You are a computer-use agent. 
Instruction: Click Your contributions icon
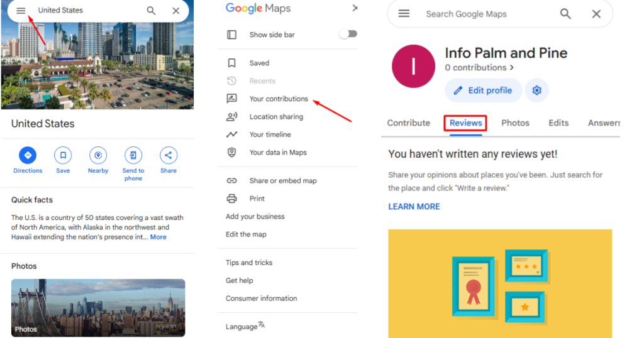point(231,99)
